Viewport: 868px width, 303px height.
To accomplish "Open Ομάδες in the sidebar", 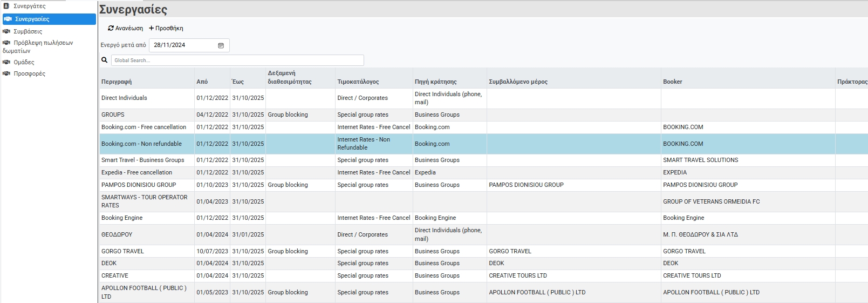I will click(24, 62).
